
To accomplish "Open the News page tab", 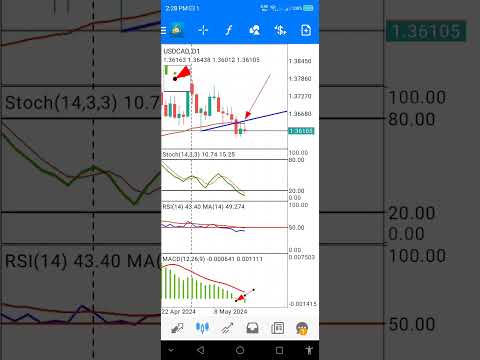I will [x=277, y=328].
